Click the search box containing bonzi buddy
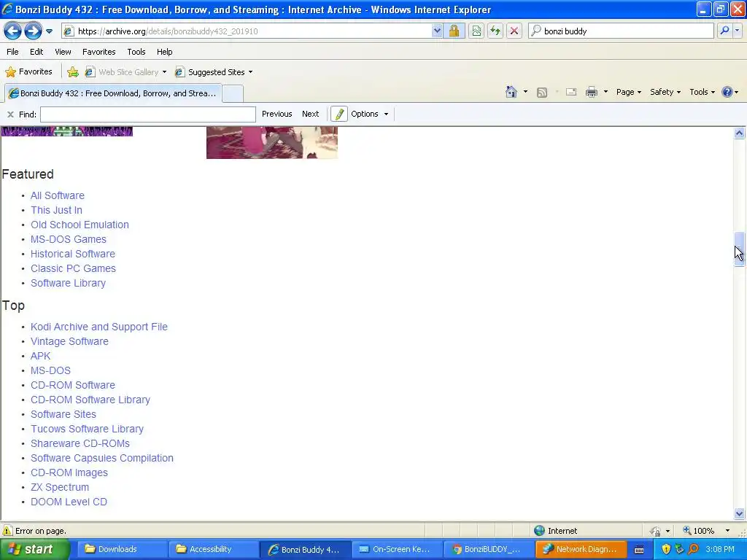The width and height of the screenshot is (747, 560). coord(622,31)
